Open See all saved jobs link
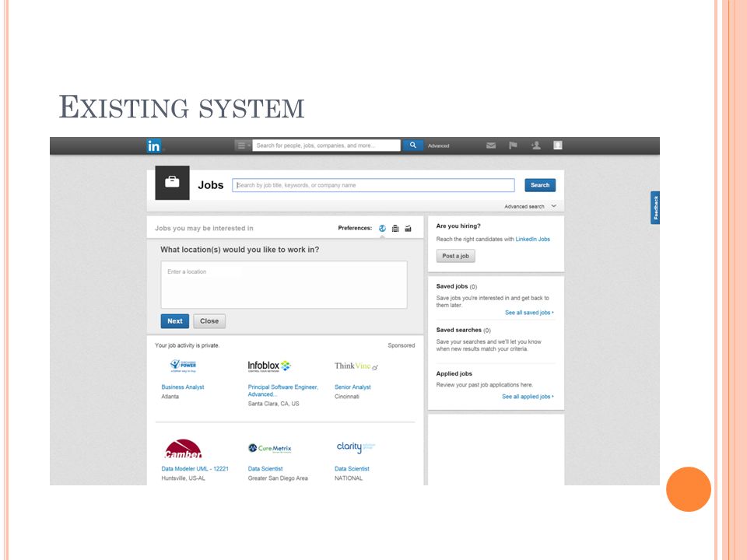Image resolution: width=747 pixels, height=560 pixels. tap(529, 313)
